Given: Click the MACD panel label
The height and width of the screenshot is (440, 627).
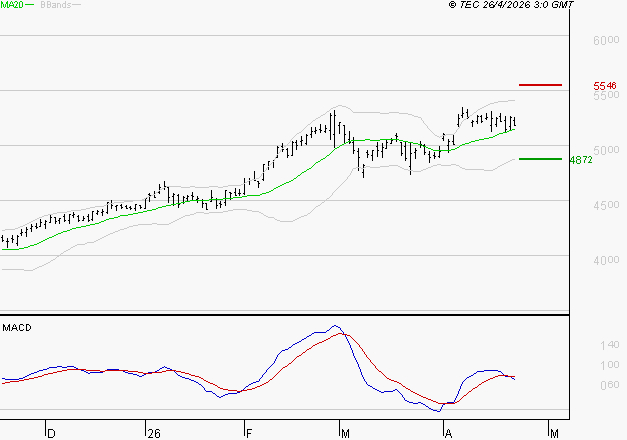Looking at the screenshot, I should tap(17, 328).
